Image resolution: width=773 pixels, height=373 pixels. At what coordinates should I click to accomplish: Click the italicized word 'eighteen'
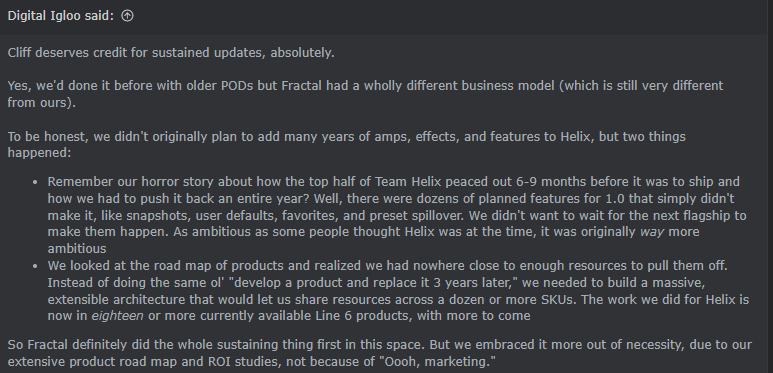click(117, 316)
